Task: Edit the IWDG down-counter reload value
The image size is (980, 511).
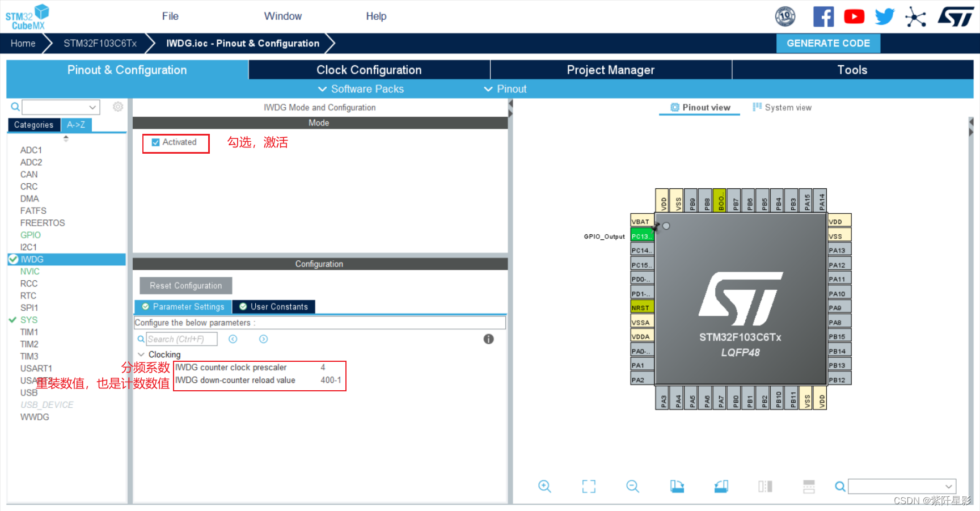Action: (331, 380)
